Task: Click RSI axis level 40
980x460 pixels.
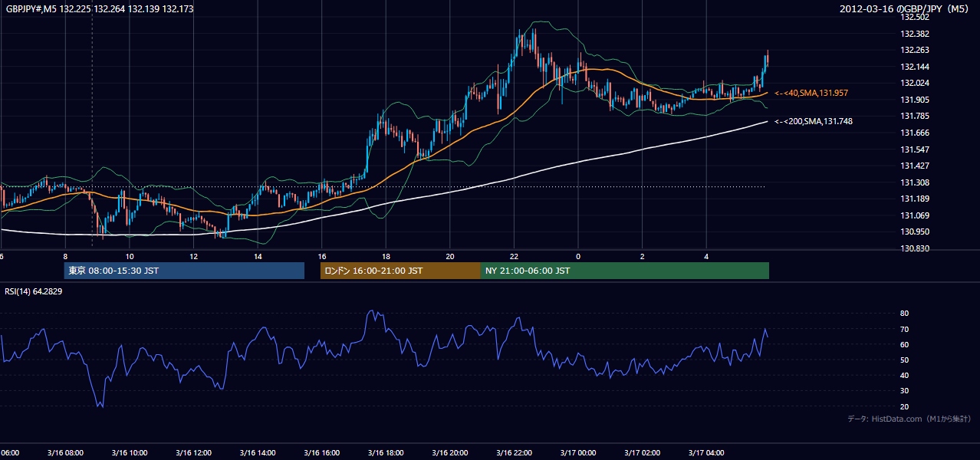Action: pyautogui.click(x=904, y=375)
